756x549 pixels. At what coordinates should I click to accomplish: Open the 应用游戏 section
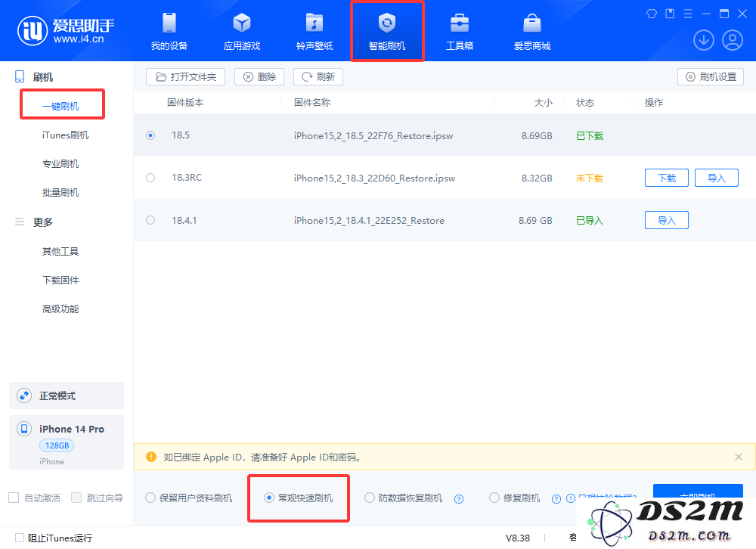click(x=242, y=32)
